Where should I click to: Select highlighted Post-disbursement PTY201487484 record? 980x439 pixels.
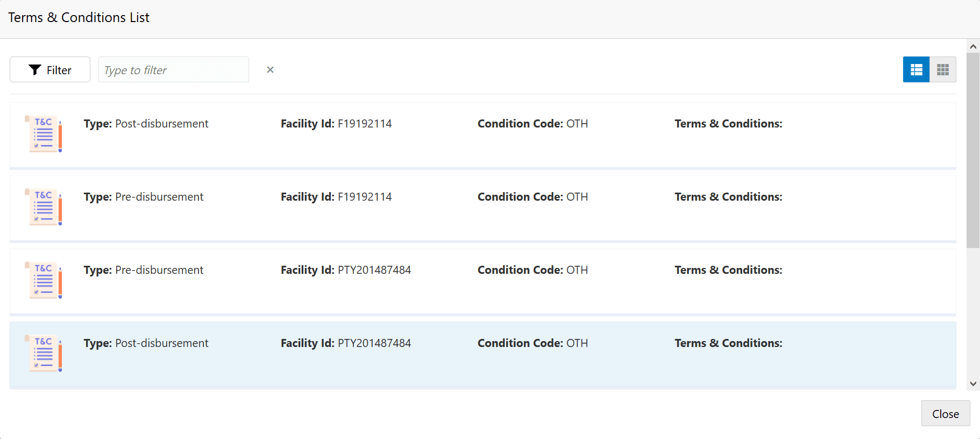(482, 355)
